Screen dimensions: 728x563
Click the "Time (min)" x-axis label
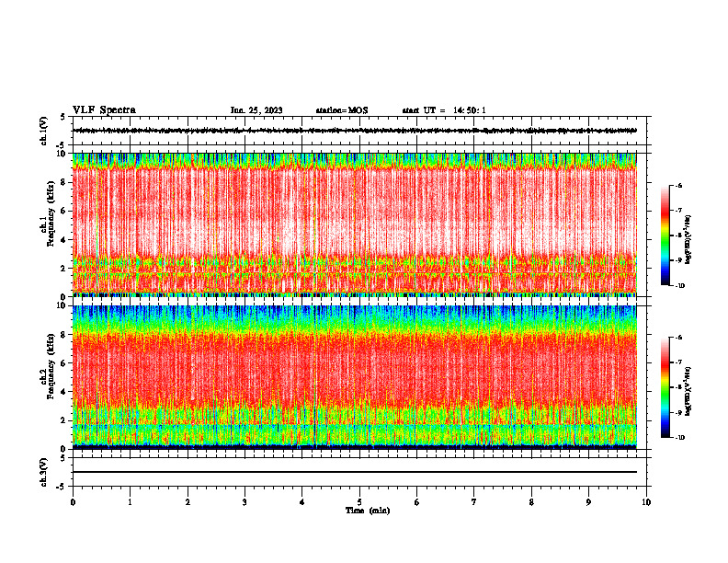click(368, 511)
